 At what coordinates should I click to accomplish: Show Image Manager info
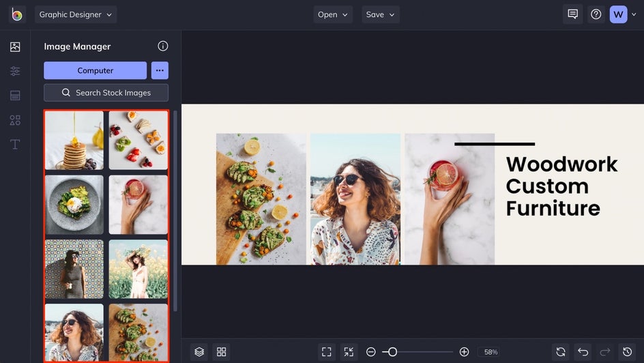pos(163,46)
